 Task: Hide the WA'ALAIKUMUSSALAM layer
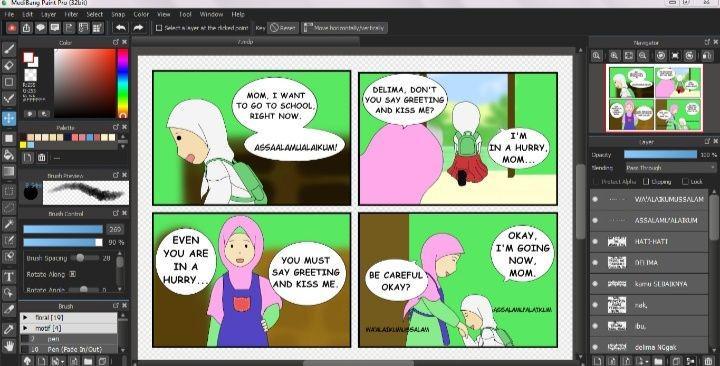[596, 199]
